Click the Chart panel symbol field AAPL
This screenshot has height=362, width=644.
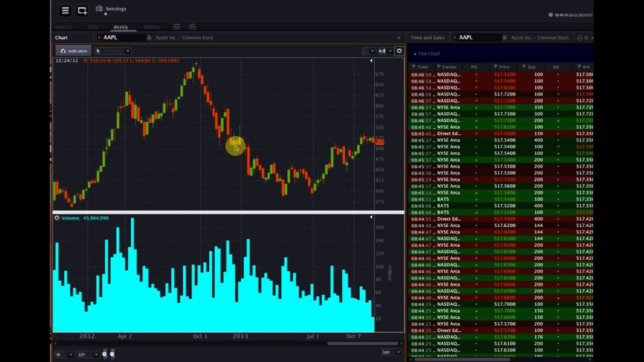[x=121, y=38]
